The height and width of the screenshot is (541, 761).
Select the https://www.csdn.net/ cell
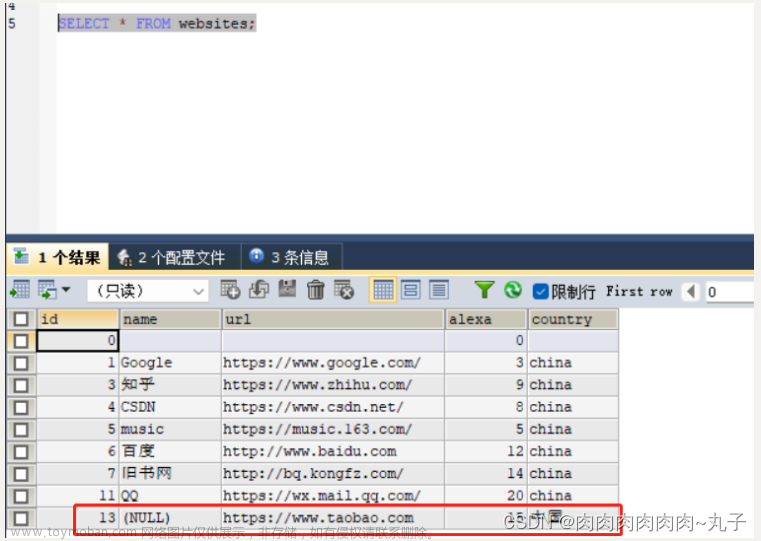(x=333, y=408)
